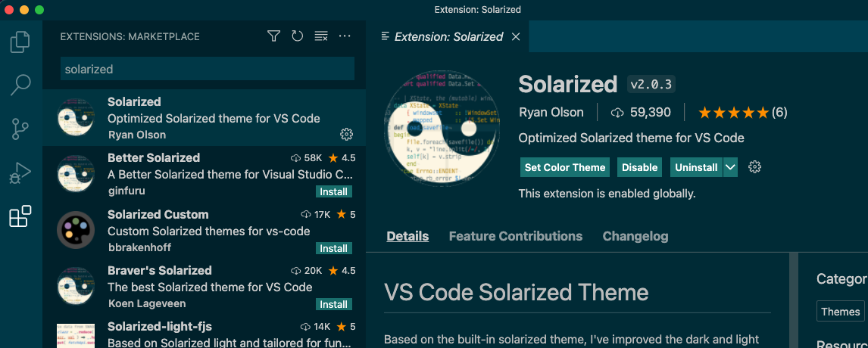Open the Explorer view in activity bar
The height and width of the screenshot is (348, 868).
click(x=20, y=42)
